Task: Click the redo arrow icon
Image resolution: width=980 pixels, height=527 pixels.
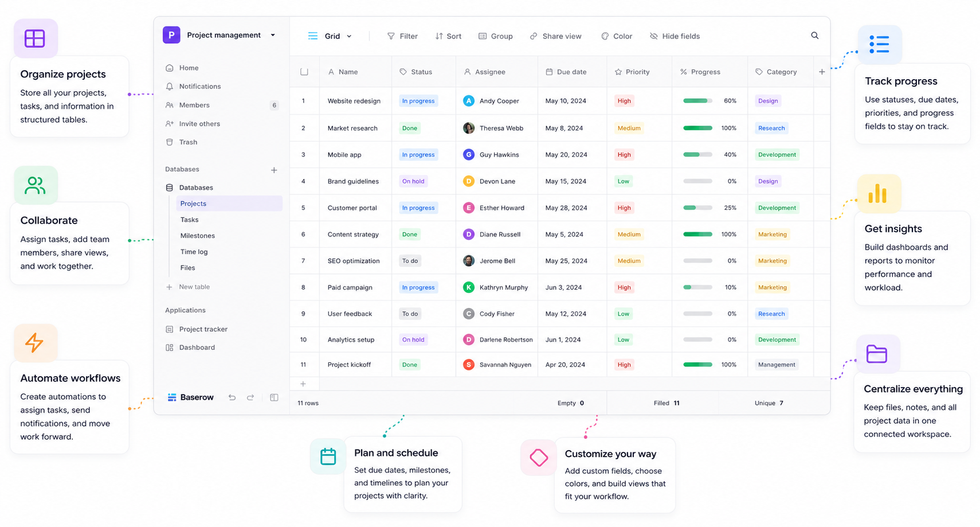Action: pos(250,397)
